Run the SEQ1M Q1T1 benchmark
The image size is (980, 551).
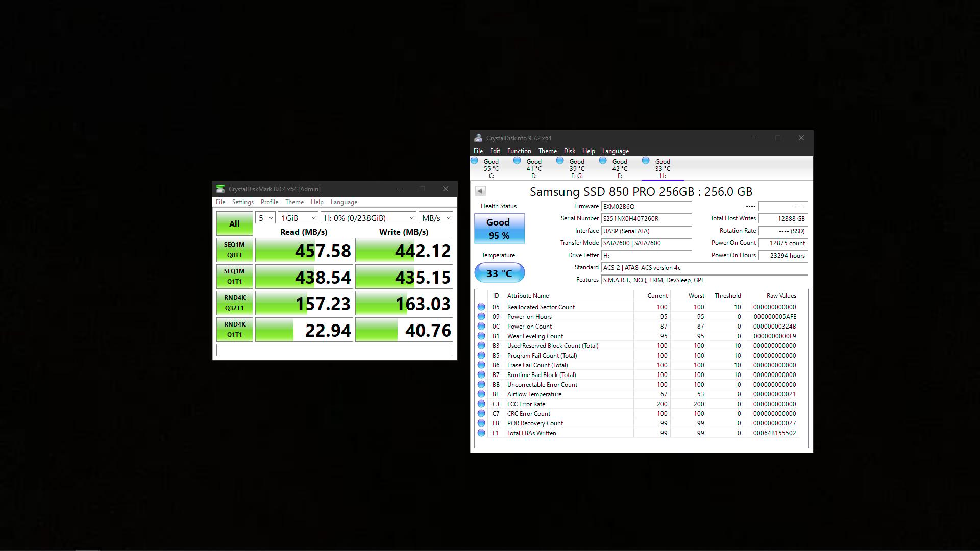pos(234,277)
